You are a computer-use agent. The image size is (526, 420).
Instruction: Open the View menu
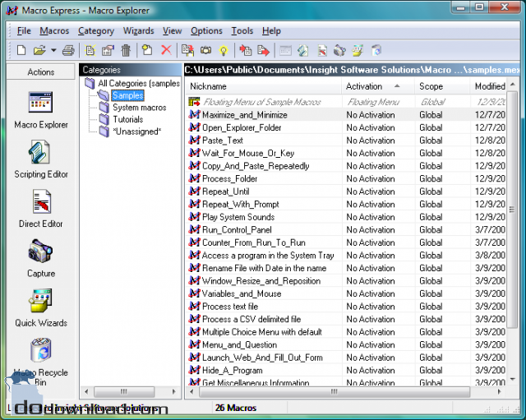(172, 31)
